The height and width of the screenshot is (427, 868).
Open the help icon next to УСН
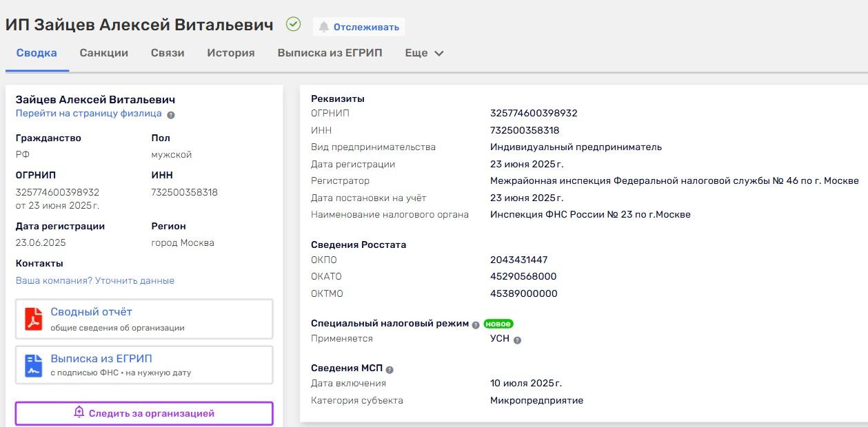pyautogui.click(x=518, y=339)
